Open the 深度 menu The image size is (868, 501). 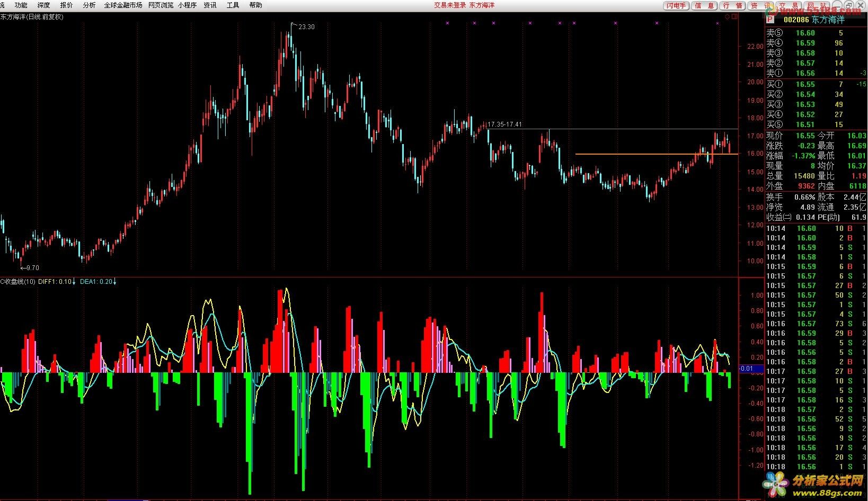point(44,5)
